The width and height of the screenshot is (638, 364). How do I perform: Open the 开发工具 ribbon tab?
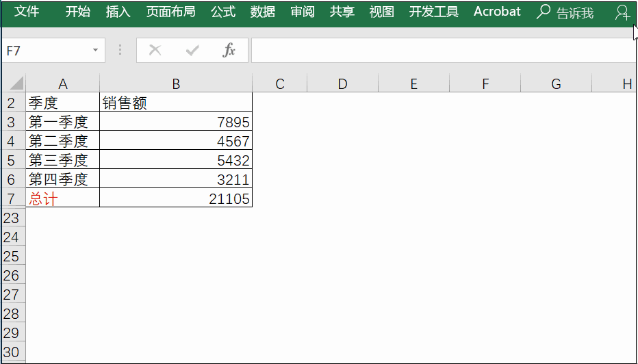(x=434, y=12)
